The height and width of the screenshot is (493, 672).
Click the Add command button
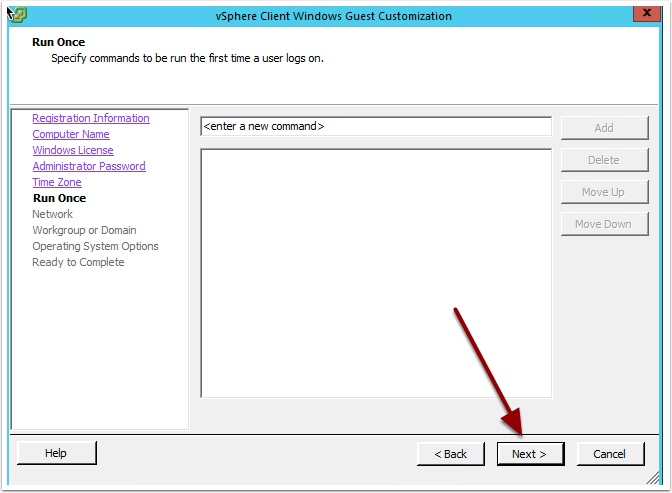point(604,128)
